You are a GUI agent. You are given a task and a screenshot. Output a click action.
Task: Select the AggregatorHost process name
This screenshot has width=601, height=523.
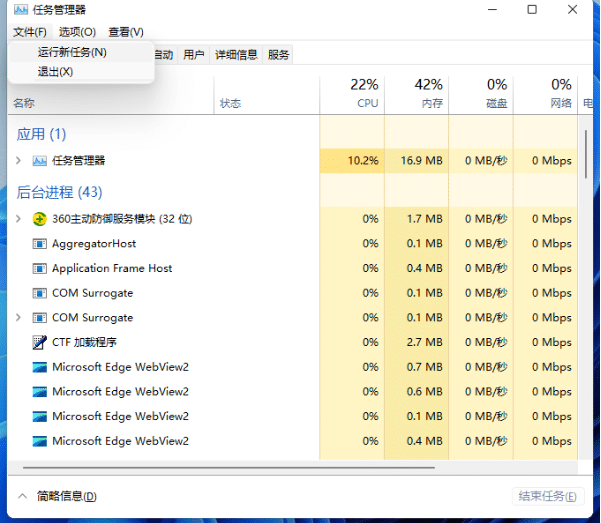pyautogui.click(x=94, y=244)
